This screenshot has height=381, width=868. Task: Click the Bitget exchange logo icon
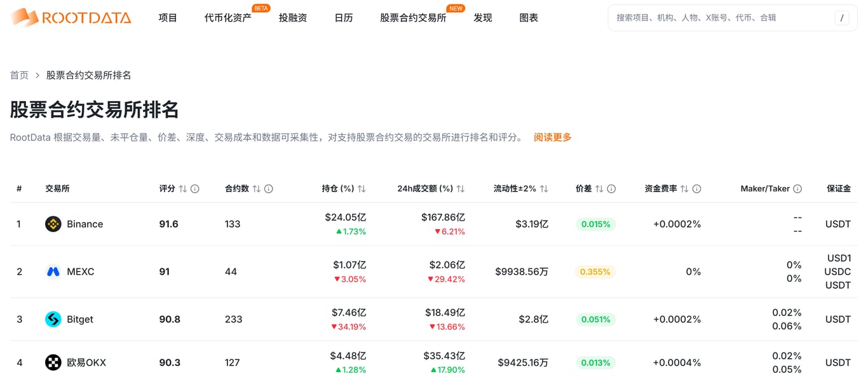click(x=53, y=319)
